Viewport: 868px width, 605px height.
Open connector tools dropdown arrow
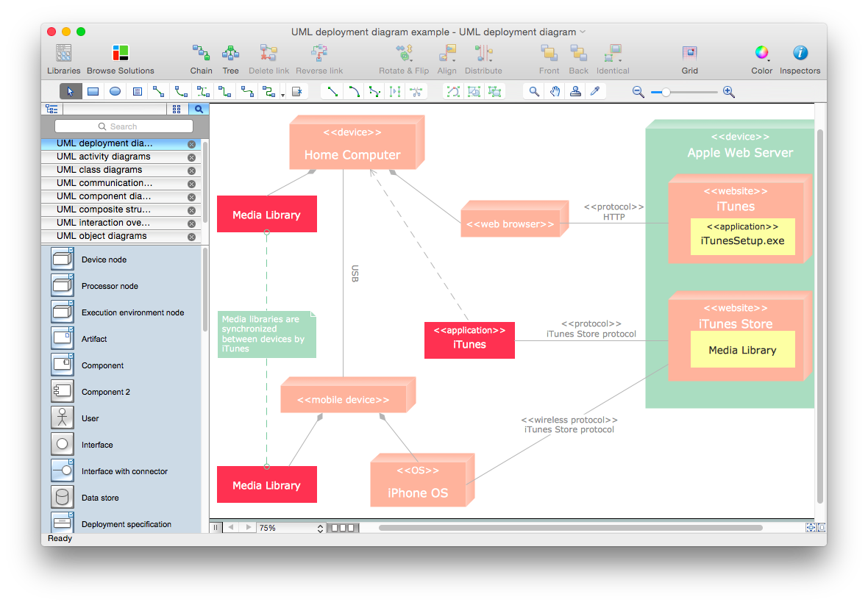[x=283, y=95]
